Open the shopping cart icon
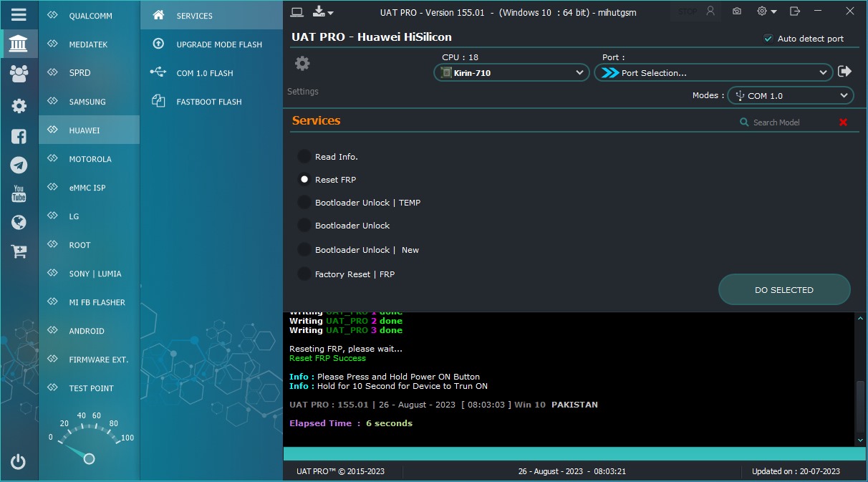 tap(19, 251)
